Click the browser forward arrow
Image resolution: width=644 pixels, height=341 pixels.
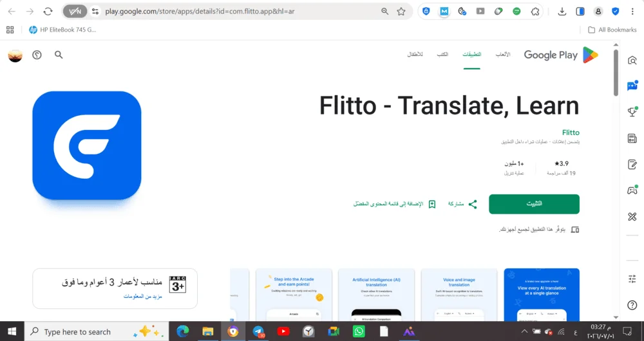30,12
